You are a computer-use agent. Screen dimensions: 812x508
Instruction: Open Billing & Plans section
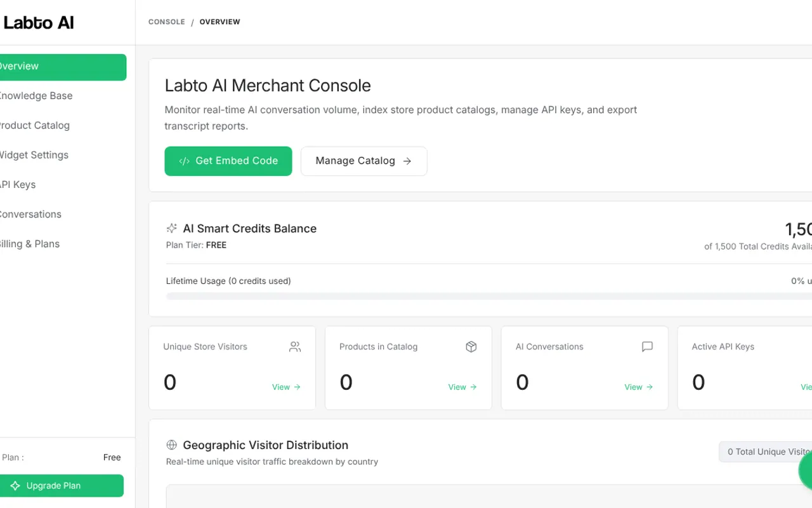coord(29,244)
